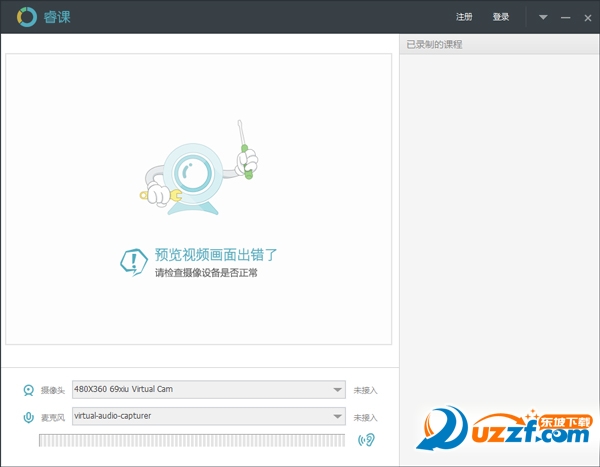Click the microphone icon beside 麦克风

pyautogui.click(x=28, y=417)
